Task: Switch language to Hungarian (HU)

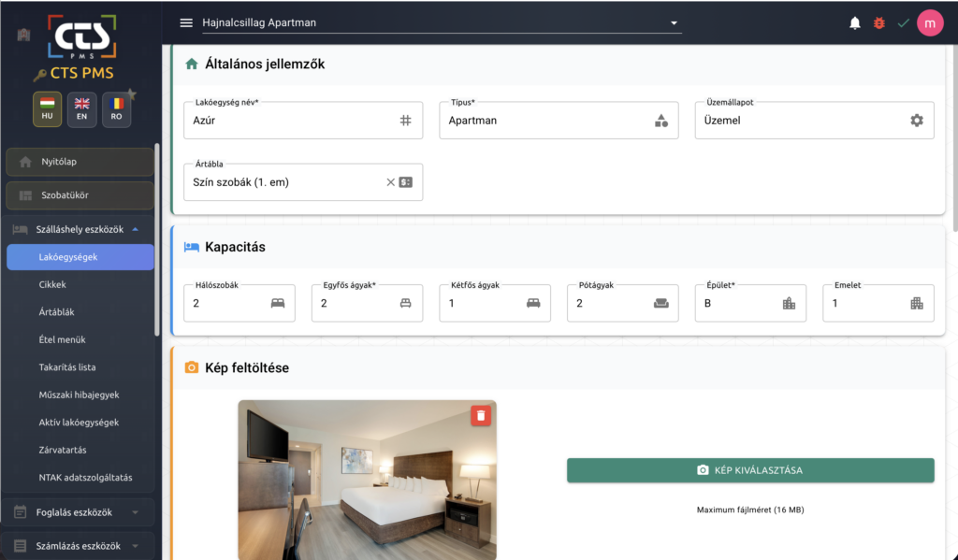Action: [x=48, y=109]
